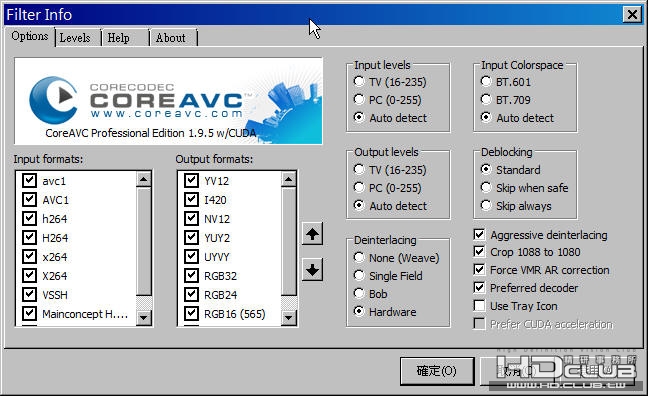
Task: Click Input formats list scroll up arrow
Action: click(x=143, y=179)
